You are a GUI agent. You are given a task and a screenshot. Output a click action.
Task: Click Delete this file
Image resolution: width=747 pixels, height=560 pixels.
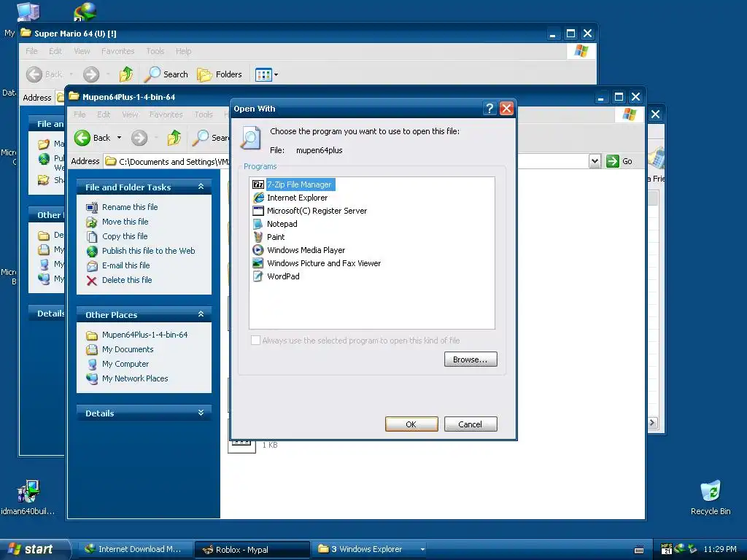(127, 280)
